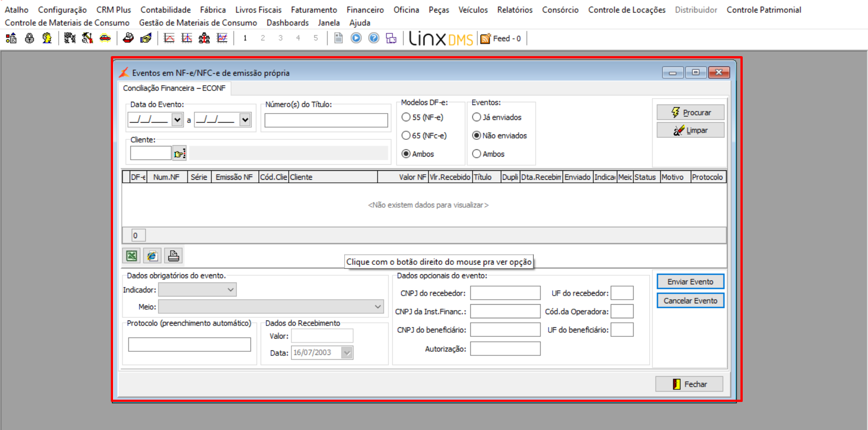
Task: Click the UF do recebedor field
Action: pyautogui.click(x=622, y=293)
